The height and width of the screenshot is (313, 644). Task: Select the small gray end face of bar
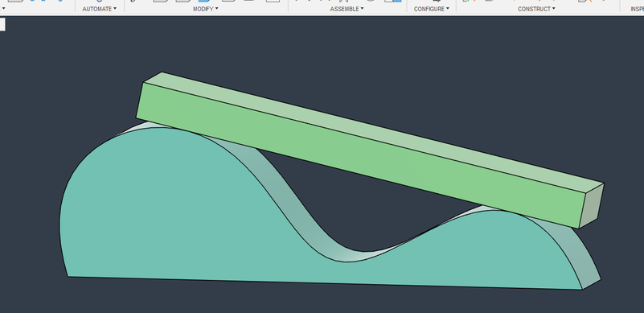coord(592,206)
